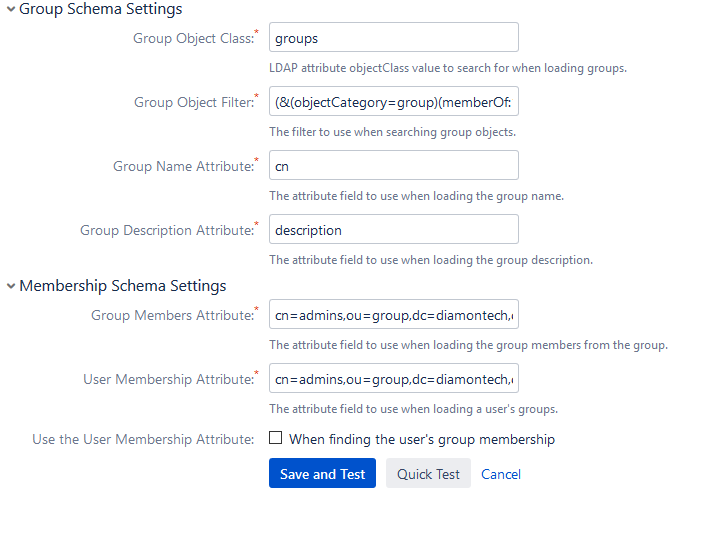Viewport: 707px width, 546px height.
Task: Click the 'Group Object Class:' label
Action: pos(194,38)
